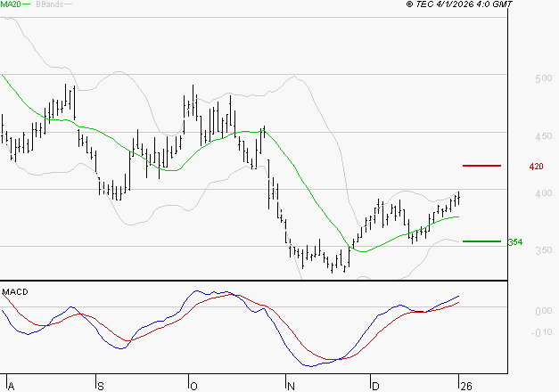This screenshot has width=559, height=392.
Task: Click the MACD -010 axis label
Action: [x=541, y=332]
